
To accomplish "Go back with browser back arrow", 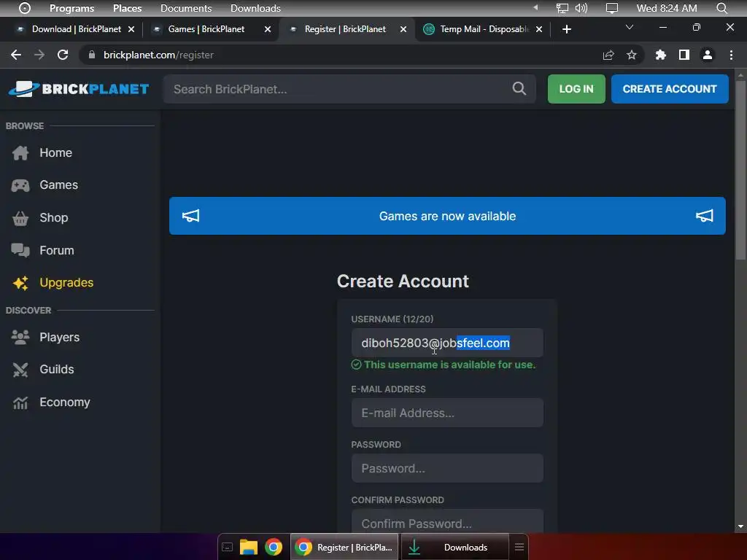I will [16, 55].
